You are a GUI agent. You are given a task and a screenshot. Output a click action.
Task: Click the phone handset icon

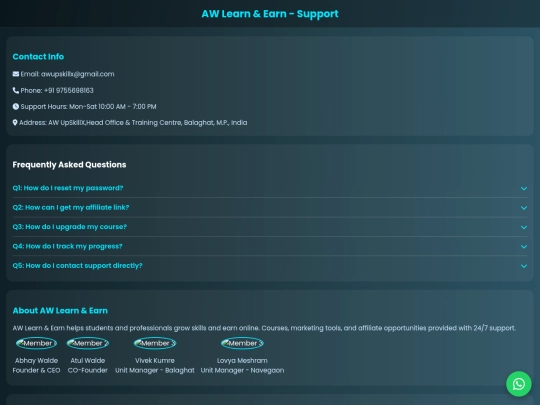pyautogui.click(x=16, y=90)
